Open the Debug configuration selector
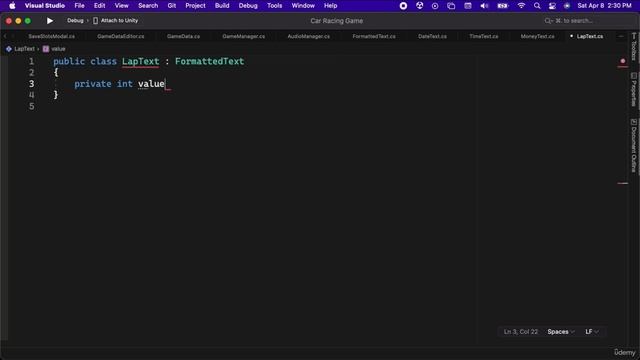 (75, 20)
